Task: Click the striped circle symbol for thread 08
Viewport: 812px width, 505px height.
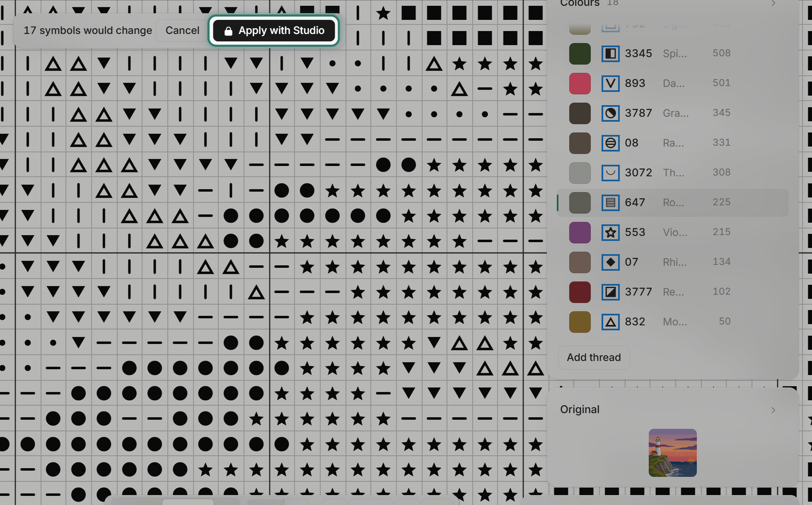Action: 610,143
